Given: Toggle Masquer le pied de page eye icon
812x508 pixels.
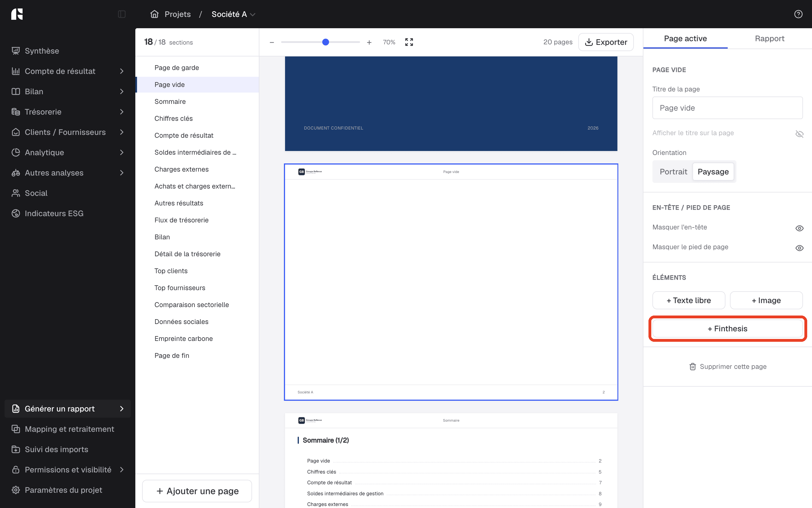Looking at the screenshot, I should 799,248.
